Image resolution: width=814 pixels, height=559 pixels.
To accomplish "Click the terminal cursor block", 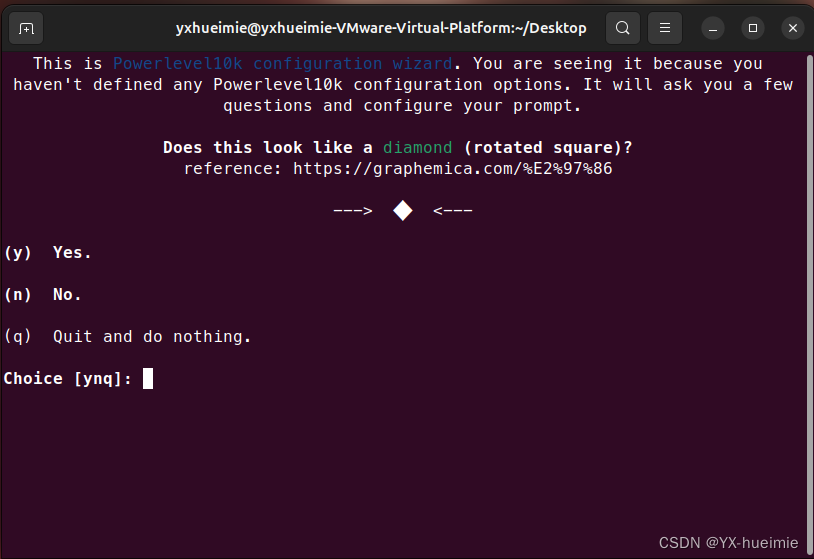I will coord(148,378).
